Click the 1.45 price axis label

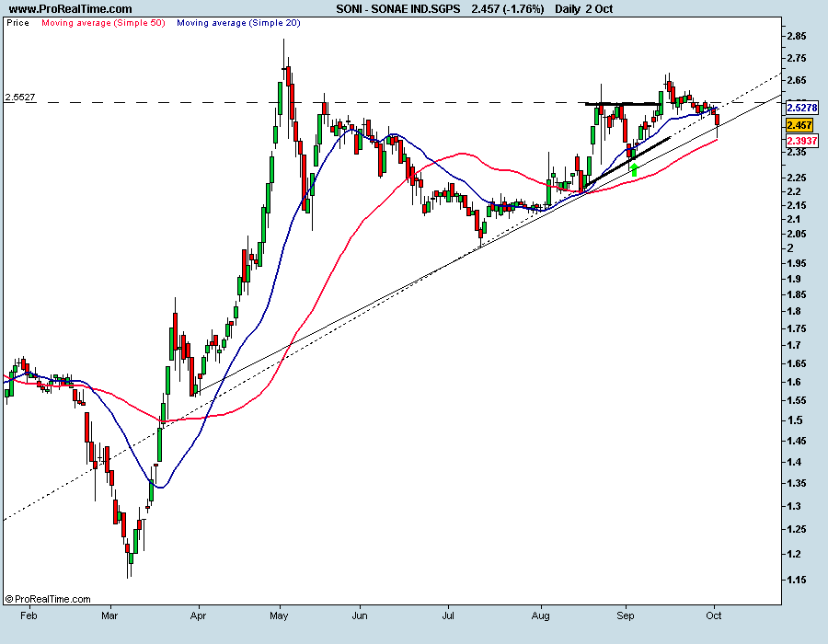(x=797, y=441)
